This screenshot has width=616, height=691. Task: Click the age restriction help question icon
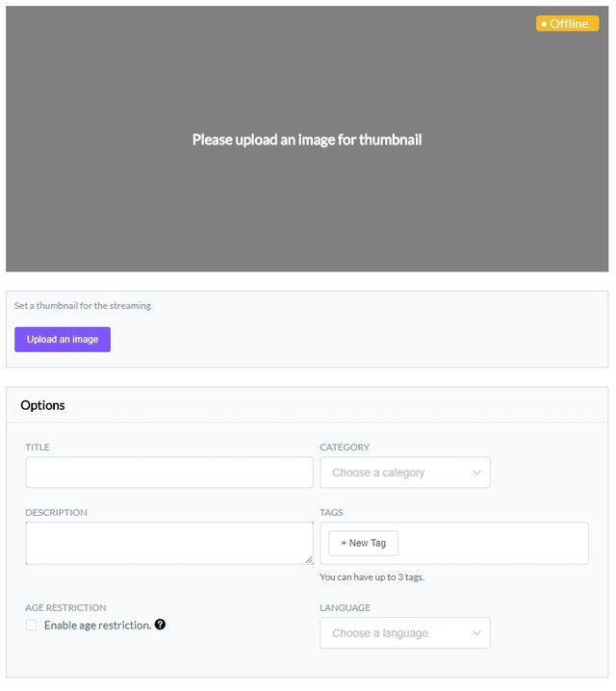coord(160,625)
